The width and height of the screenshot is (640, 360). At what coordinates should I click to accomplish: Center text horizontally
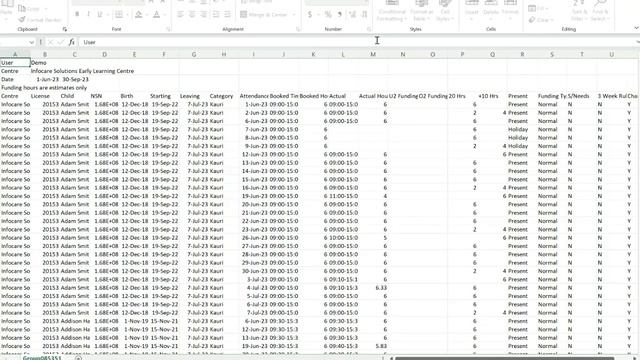(x=191, y=14)
